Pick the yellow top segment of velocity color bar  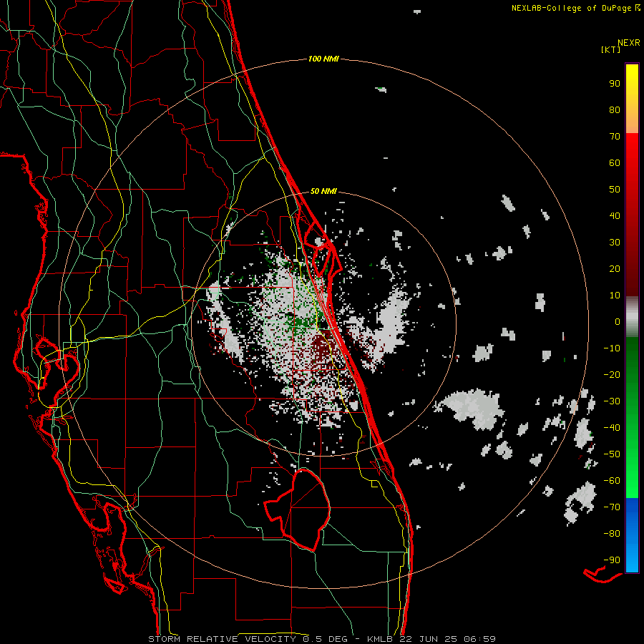coord(632,99)
